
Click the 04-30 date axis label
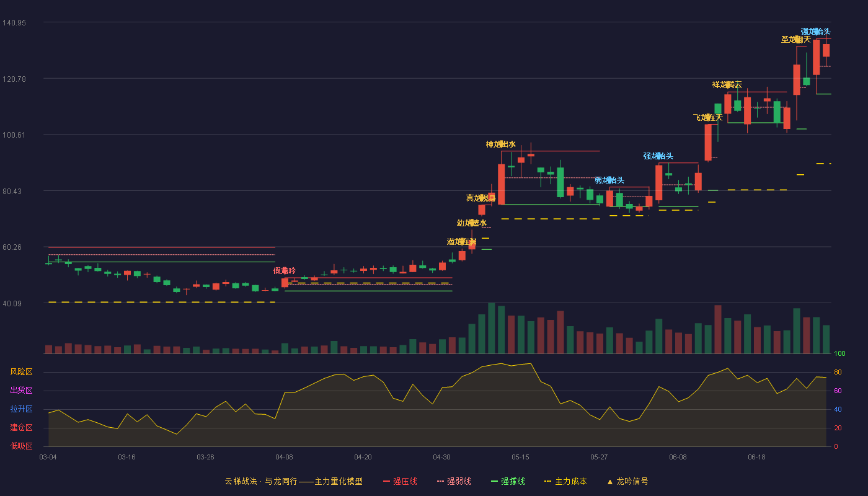(x=442, y=457)
